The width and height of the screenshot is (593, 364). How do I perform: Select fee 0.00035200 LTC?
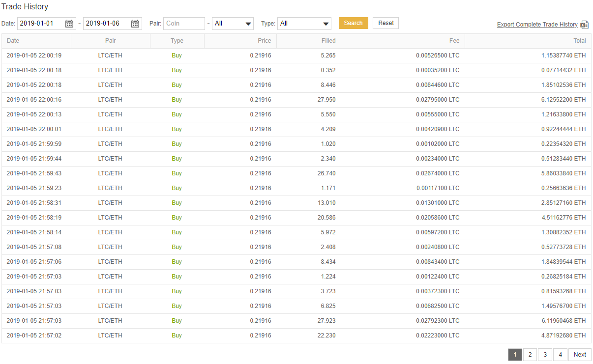438,70
